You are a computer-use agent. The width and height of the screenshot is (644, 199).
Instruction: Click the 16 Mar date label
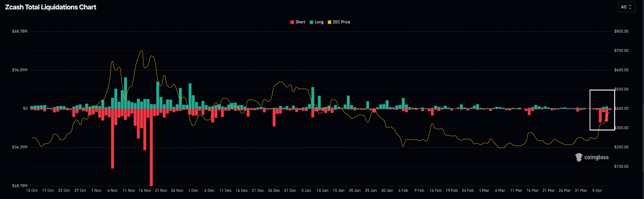[x=532, y=191]
